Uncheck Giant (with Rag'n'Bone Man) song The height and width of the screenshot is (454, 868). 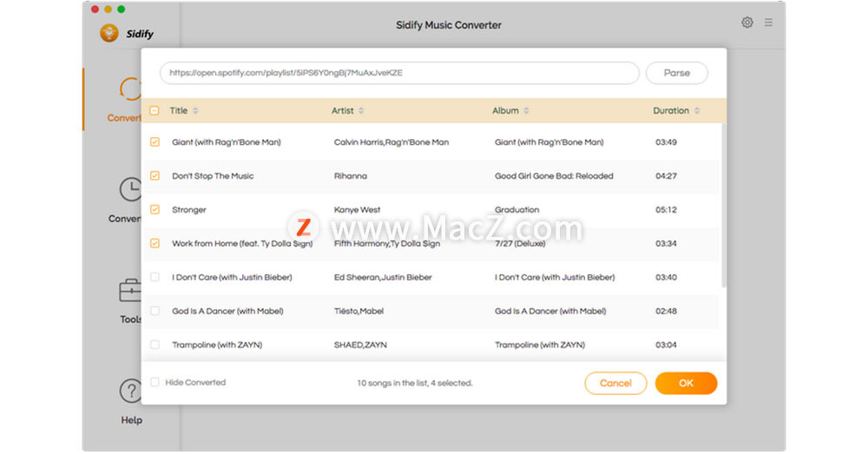(x=155, y=142)
